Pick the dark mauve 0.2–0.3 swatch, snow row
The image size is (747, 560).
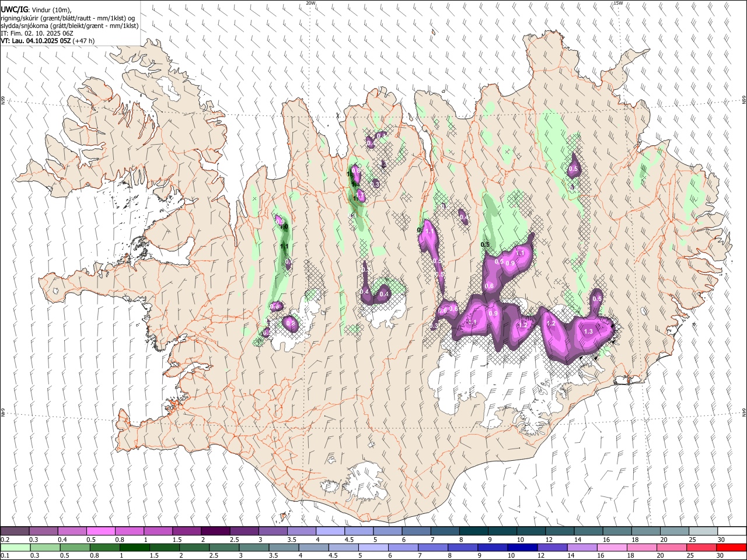(x=15, y=531)
